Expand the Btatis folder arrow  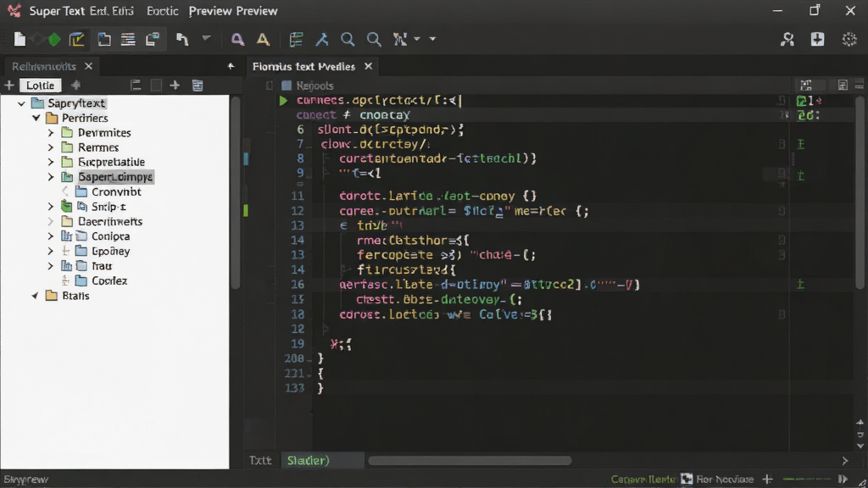click(36, 296)
